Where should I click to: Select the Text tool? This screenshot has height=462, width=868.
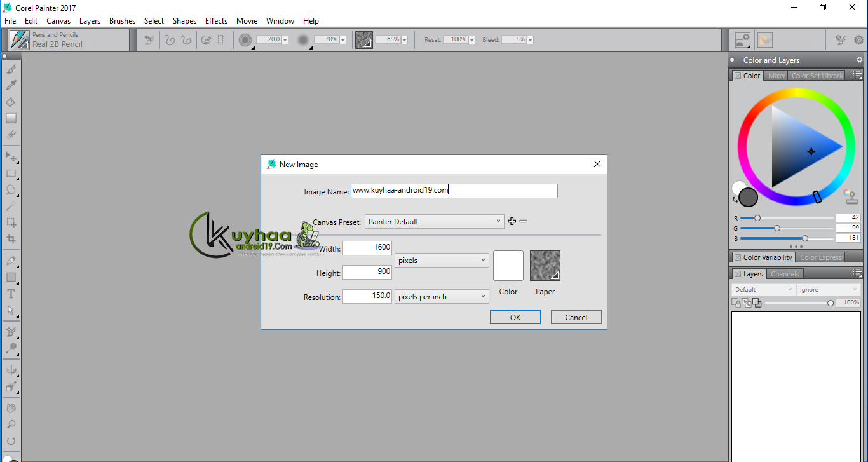pyautogui.click(x=11, y=294)
